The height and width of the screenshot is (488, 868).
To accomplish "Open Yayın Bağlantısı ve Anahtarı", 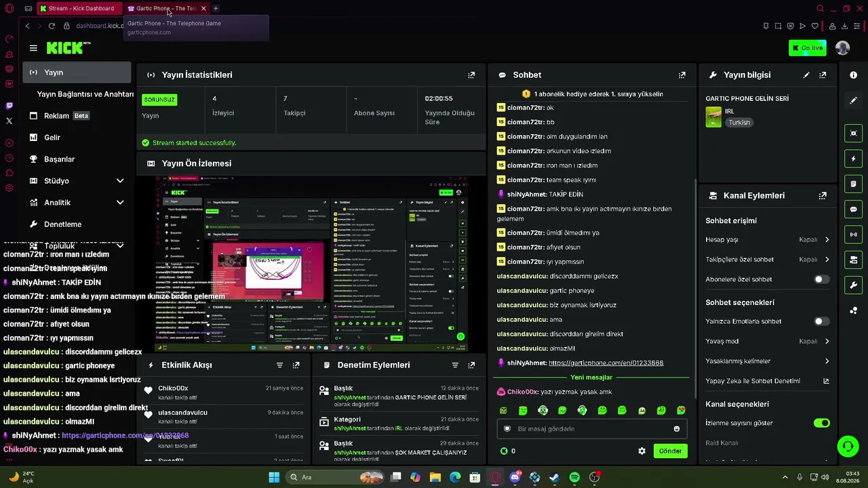I will click(x=85, y=94).
